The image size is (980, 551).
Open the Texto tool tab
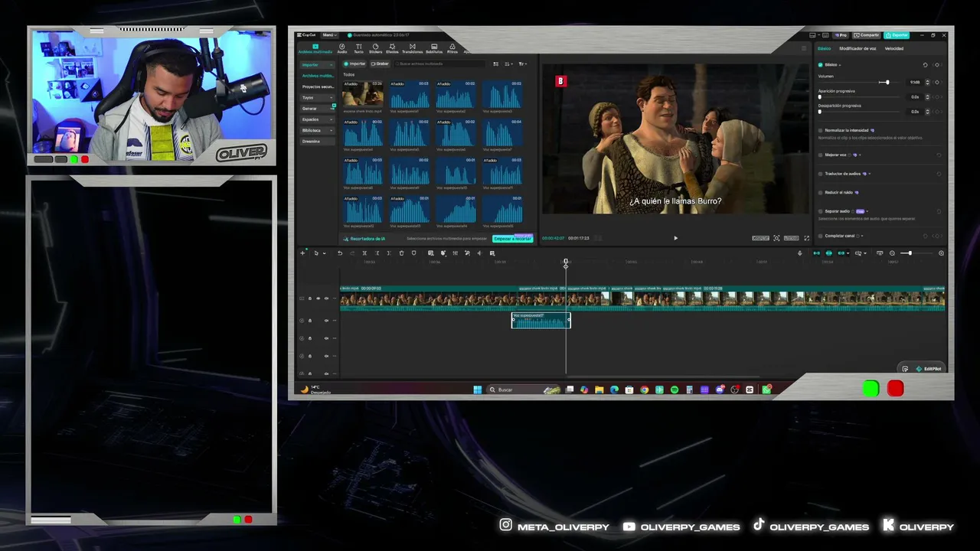coord(358,48)
